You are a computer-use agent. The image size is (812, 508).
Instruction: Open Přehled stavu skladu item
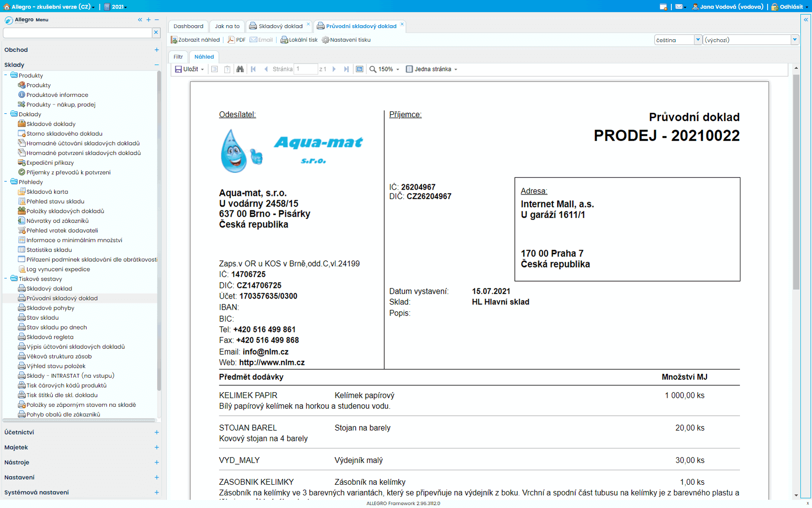[x=55, y=201]
